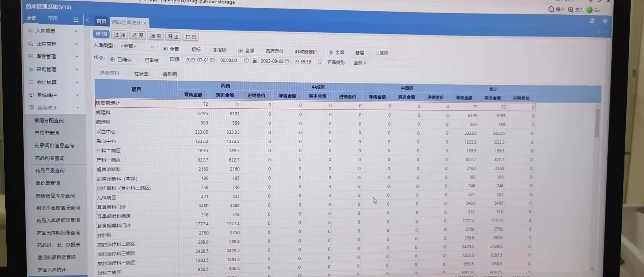Select the 政府定价 radio button

[x=261, y=51]
